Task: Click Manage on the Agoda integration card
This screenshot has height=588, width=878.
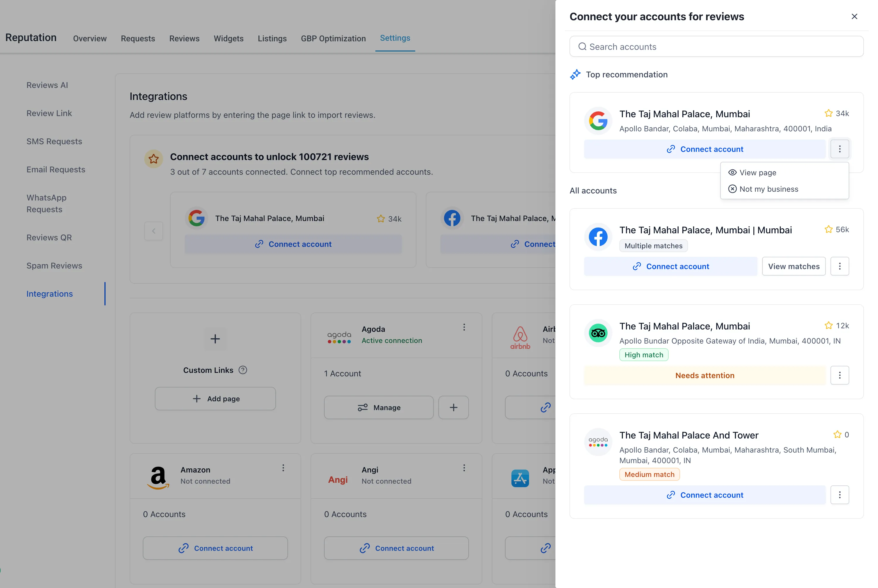Action: click(378, 407)
